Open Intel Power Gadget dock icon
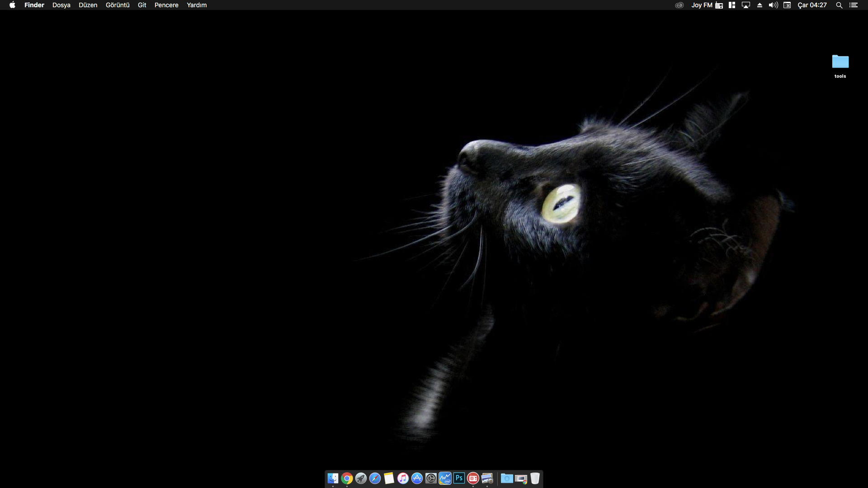868x488 pixels. point(445,478)
